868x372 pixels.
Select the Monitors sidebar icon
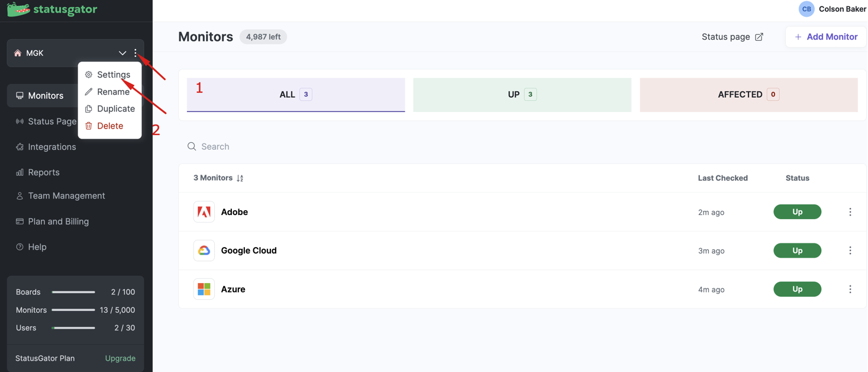[x=20, y=95]
